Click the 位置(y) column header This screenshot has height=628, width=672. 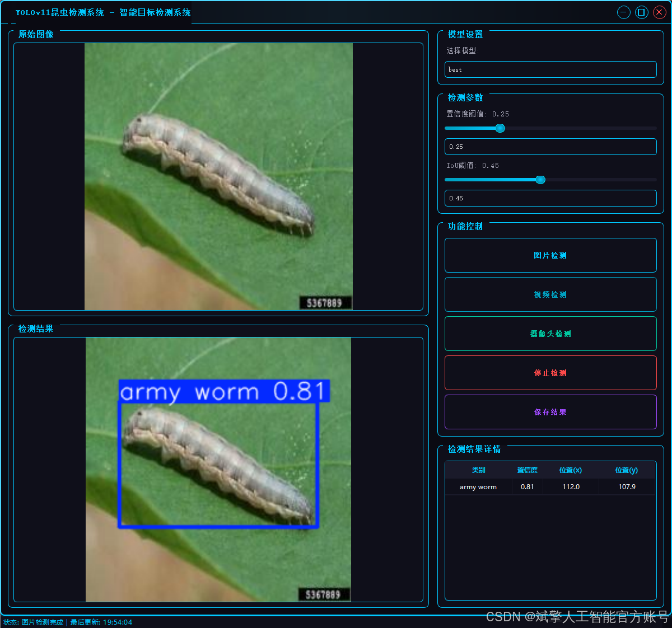point(627,470)
